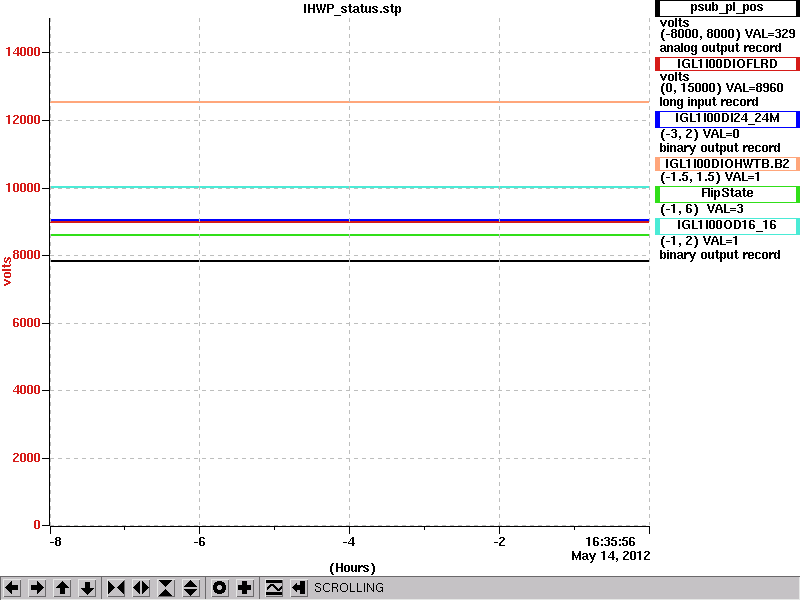The width and height of the screenshot is (800, 600).
Task: Click the 10000 y-axis label
Action: point(22,188)
